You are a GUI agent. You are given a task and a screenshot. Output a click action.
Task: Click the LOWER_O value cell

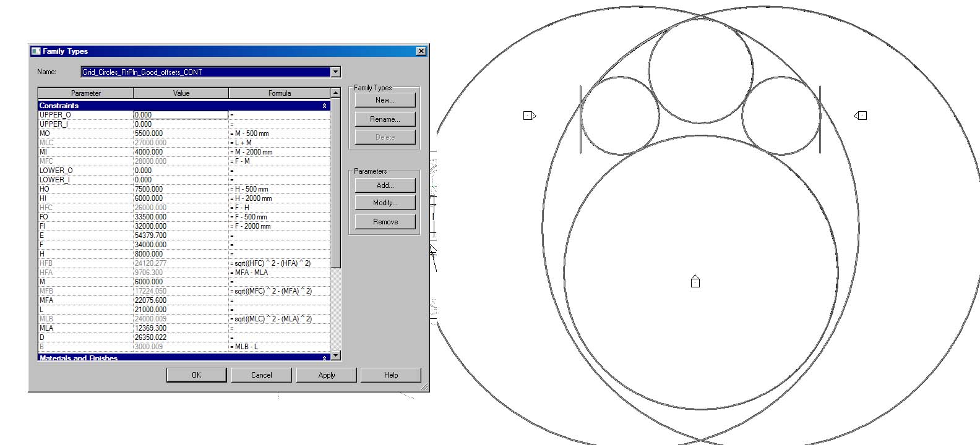[x=181, y=171]
